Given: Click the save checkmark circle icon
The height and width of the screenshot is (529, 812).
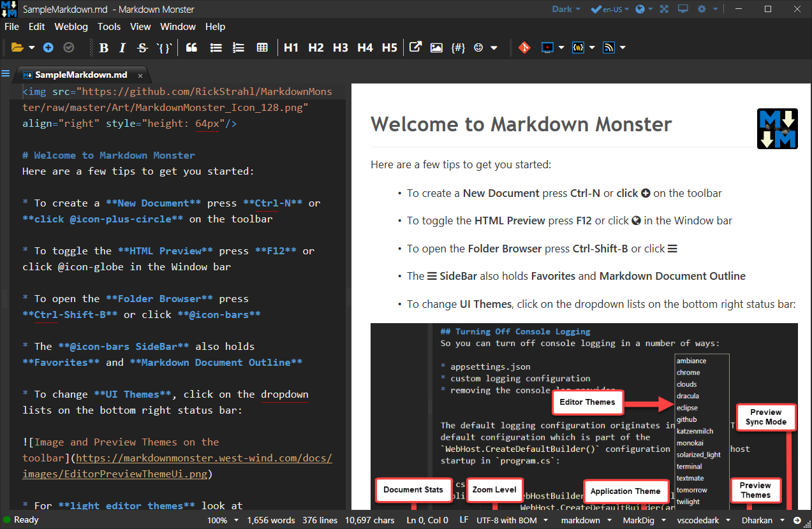Looking at the screenshot, I should [68, 47].
